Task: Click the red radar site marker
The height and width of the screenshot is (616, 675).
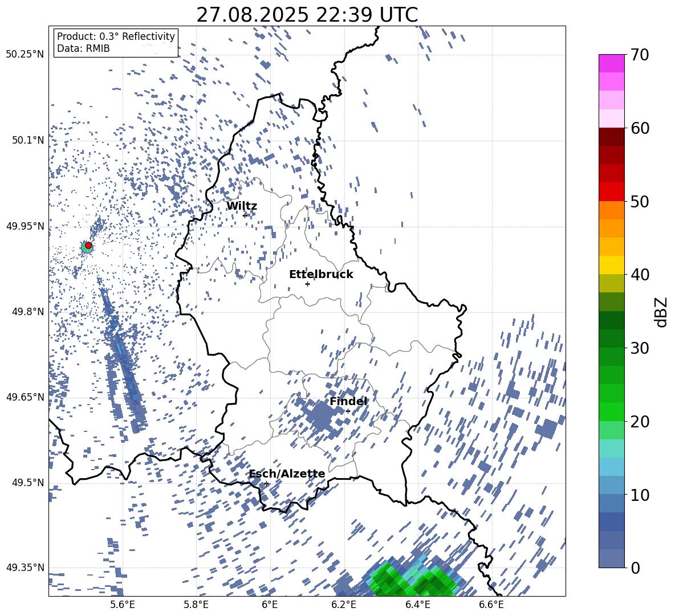Action: click(x=88, y=246)
